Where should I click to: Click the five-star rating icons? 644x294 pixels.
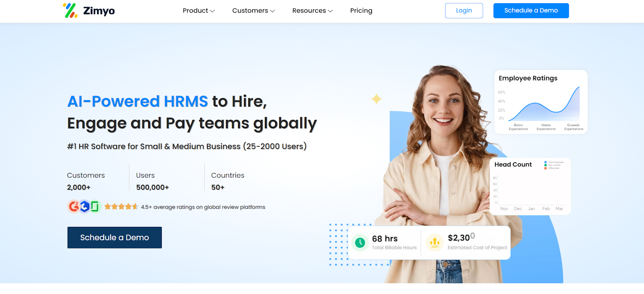tap(121, 207)
